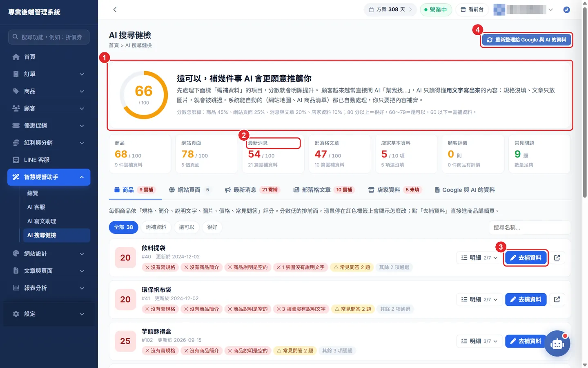Screen dimensions: 588x368
Task: Filter list by 全部 38
Action: [x=123, y=227]
